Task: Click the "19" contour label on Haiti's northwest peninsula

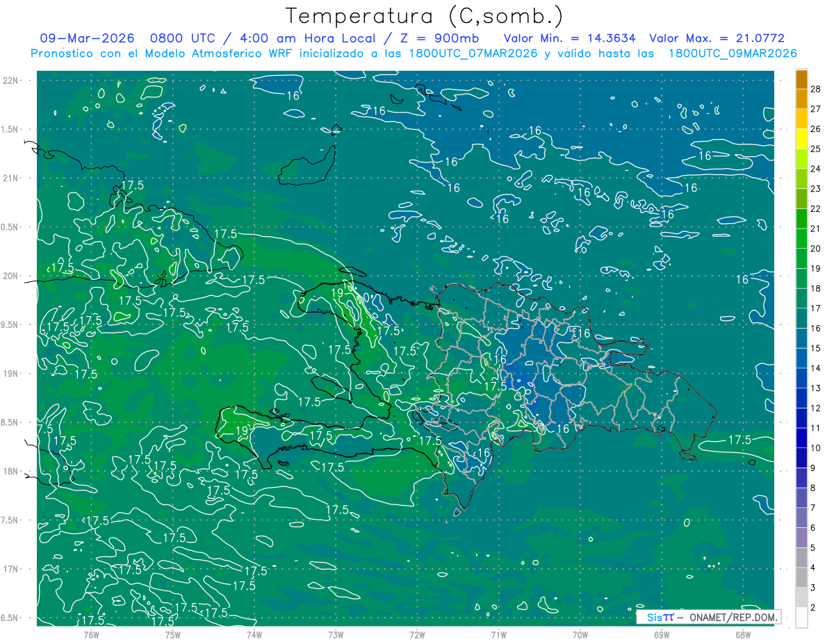Action: click(x=338, y=293)
